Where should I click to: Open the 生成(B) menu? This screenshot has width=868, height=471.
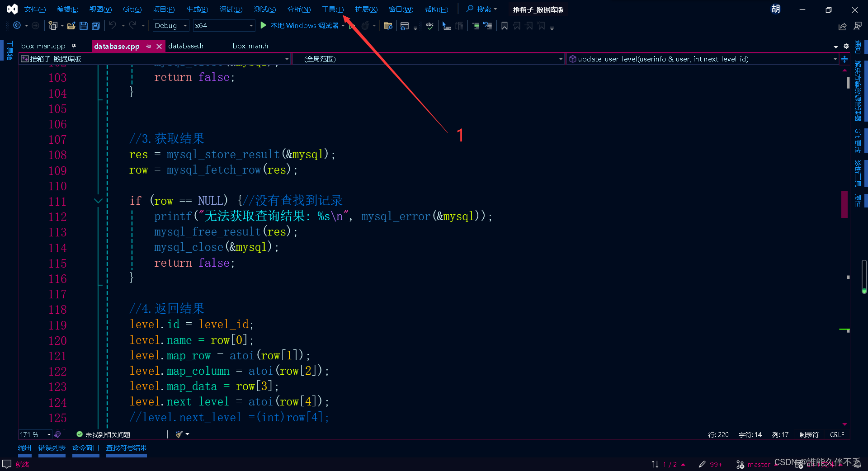click(197, 9)
